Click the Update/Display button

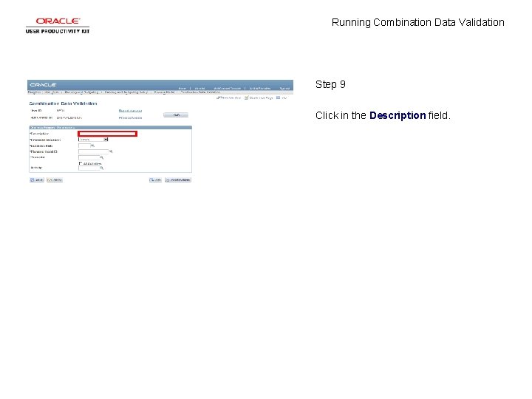click(178, 180)
